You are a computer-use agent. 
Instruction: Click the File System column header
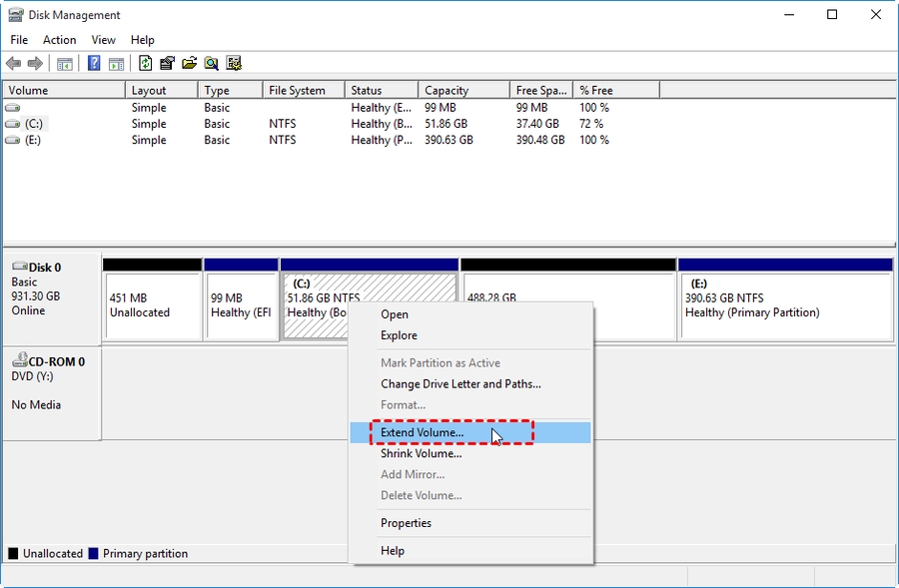click(303, 90)
